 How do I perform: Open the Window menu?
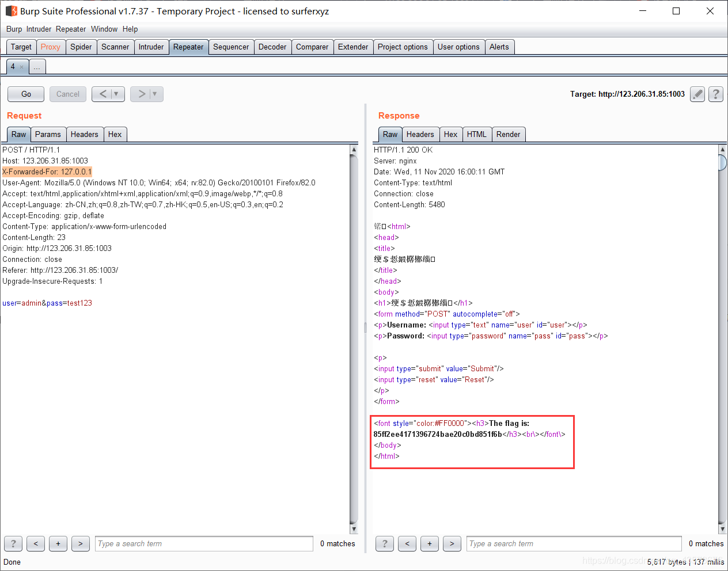(104, 29)
